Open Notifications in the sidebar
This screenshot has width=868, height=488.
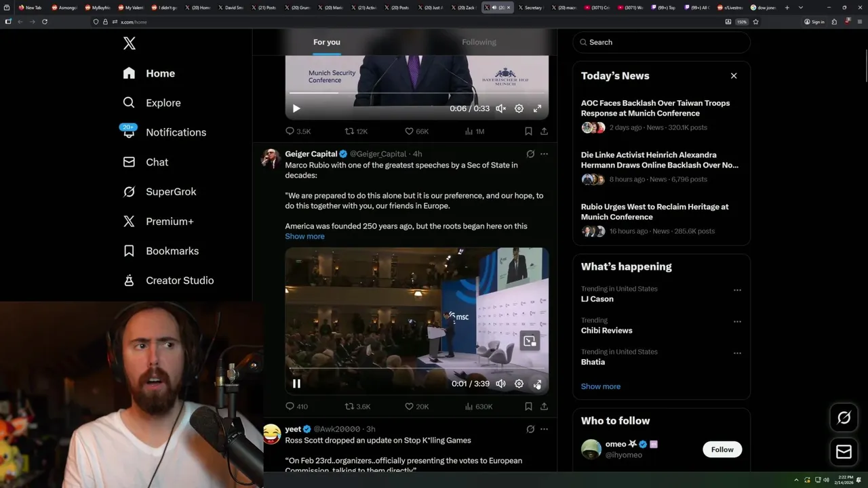164,132
